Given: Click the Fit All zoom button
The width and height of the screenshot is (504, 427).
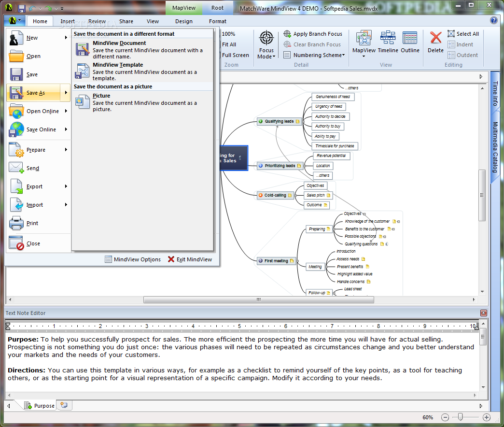Looking at the screenshot, I should 229,44.
